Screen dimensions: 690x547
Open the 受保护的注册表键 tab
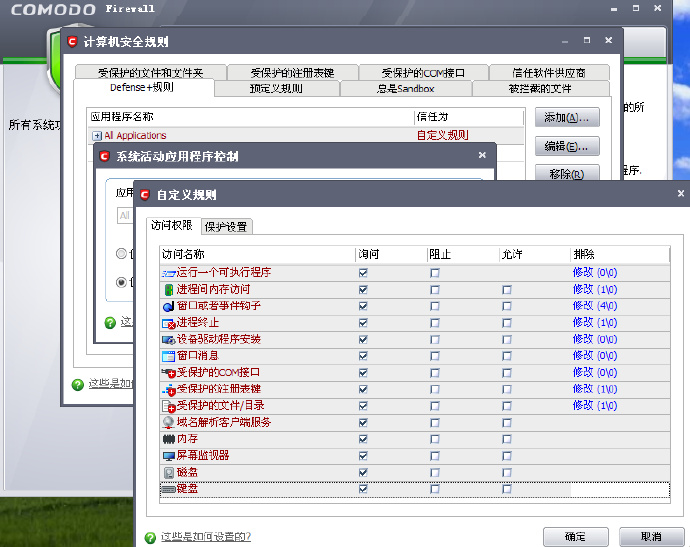click(293, 73)
